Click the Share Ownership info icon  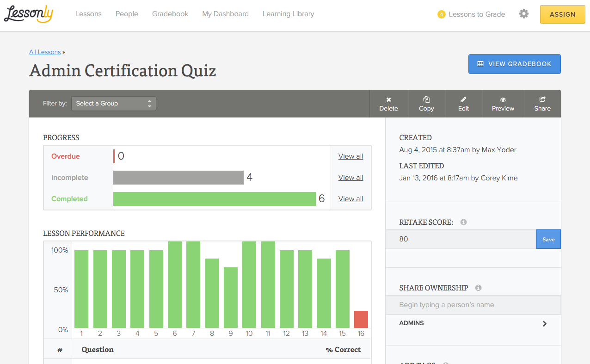[x=478, y=288]
